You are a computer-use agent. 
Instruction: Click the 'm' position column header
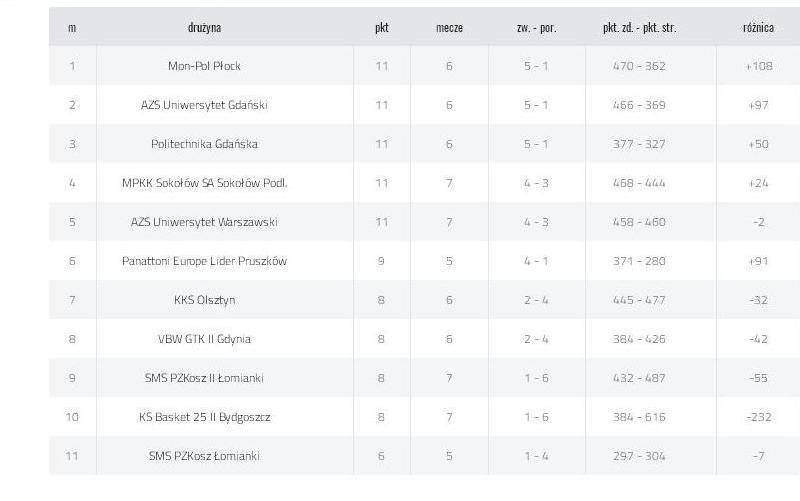pyautogui.click(x=72, y=28)
